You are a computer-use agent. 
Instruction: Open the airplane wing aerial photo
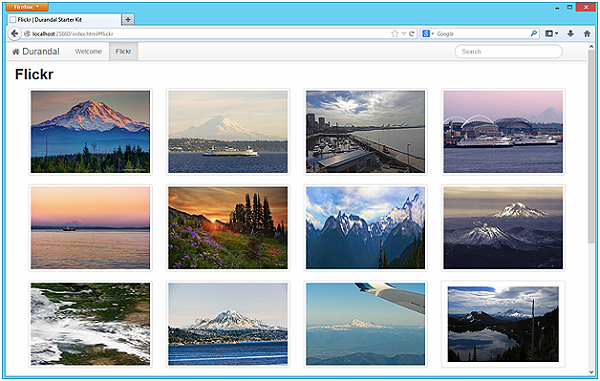click(x=365, y=324)
